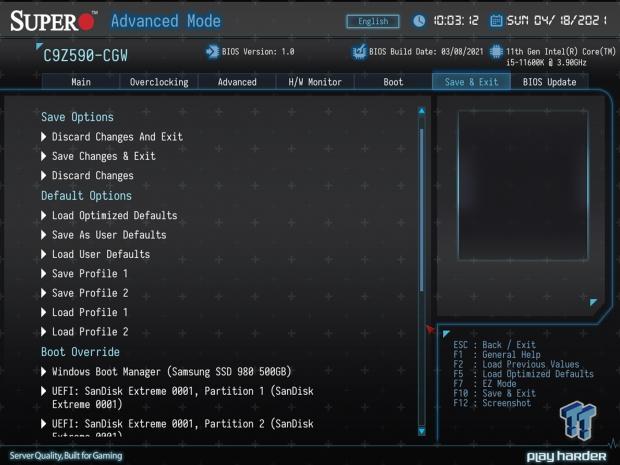The image size is (620, 465).
Task: Boot from SanDisk Extreme Partition 2
Action: tap(178, 427)
